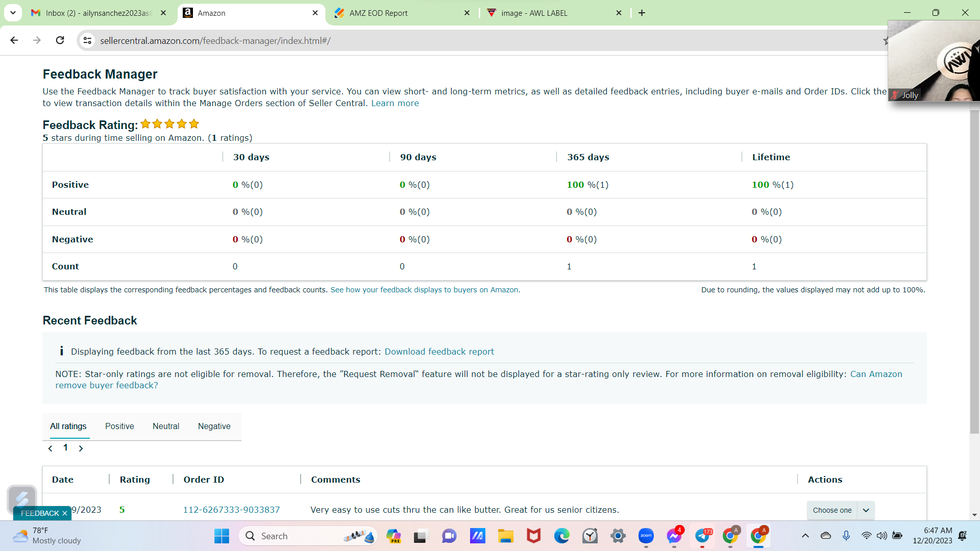Open site information icon in address bar
Viewport: 980px width, 551px height.
(x=88, y=41)
